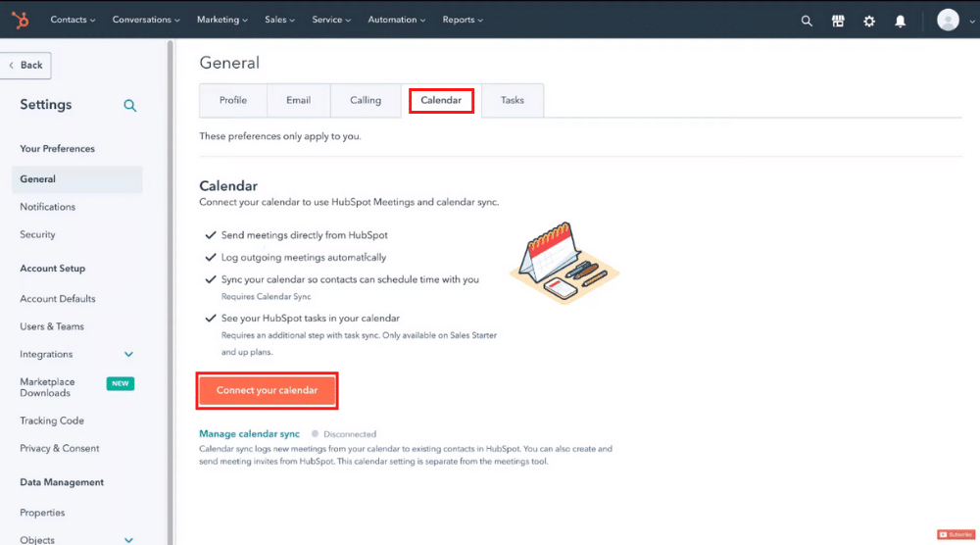The height and width of the screenshot is (545, 980).
Task: Click the Disconnected status label
Action: (350, 434)
